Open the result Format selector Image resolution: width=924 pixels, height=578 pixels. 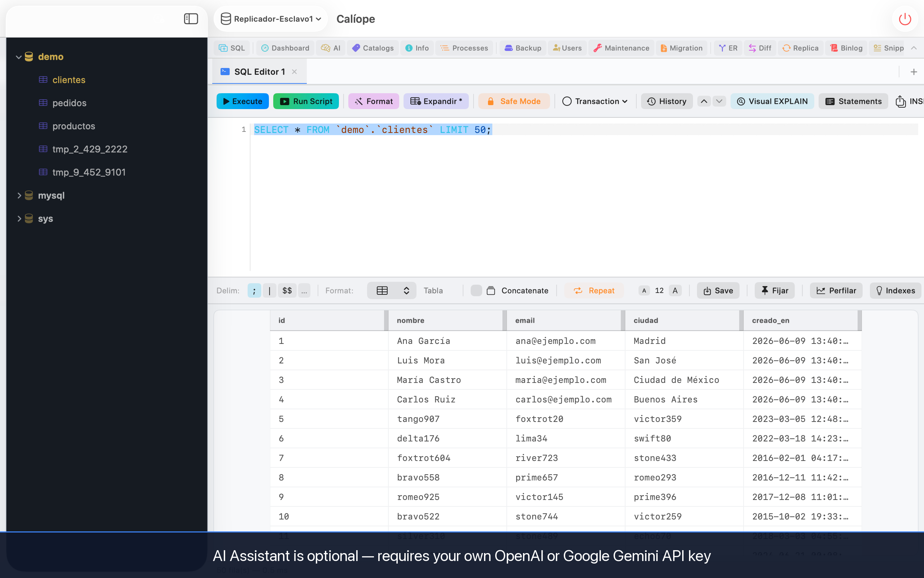(391, 290)
